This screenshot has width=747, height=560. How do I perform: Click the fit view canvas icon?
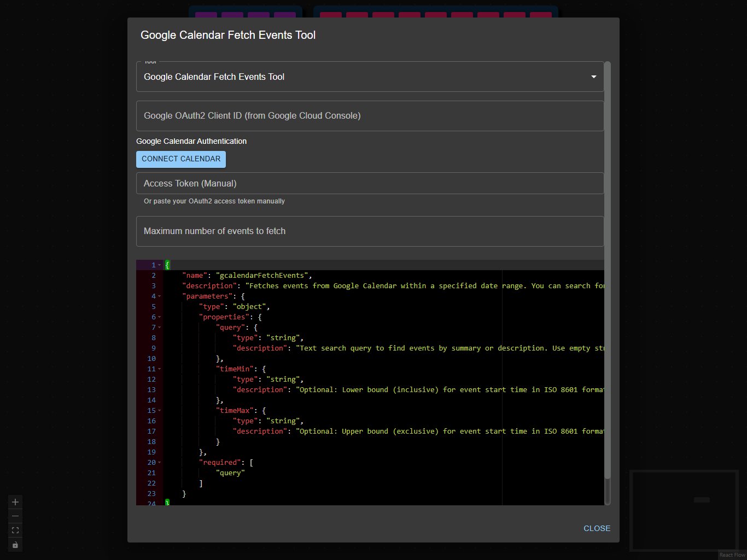point(15,530)
